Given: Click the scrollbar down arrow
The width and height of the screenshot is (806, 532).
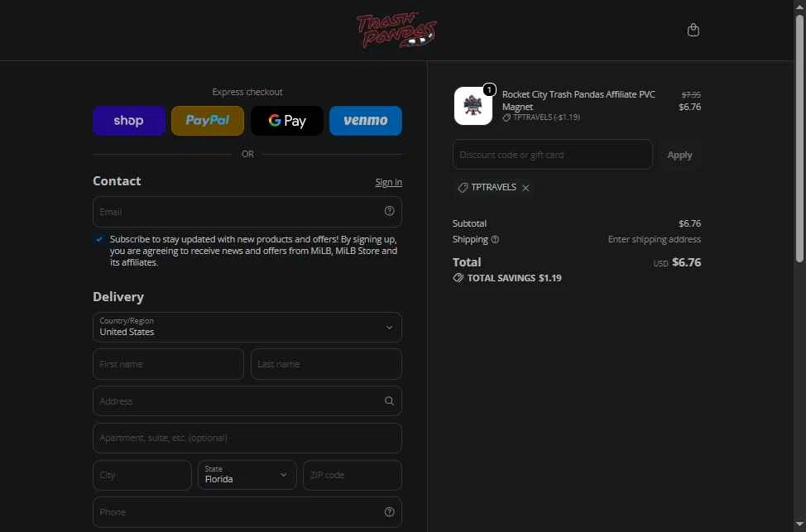Looking at the screenshot, I should point(799,525).
